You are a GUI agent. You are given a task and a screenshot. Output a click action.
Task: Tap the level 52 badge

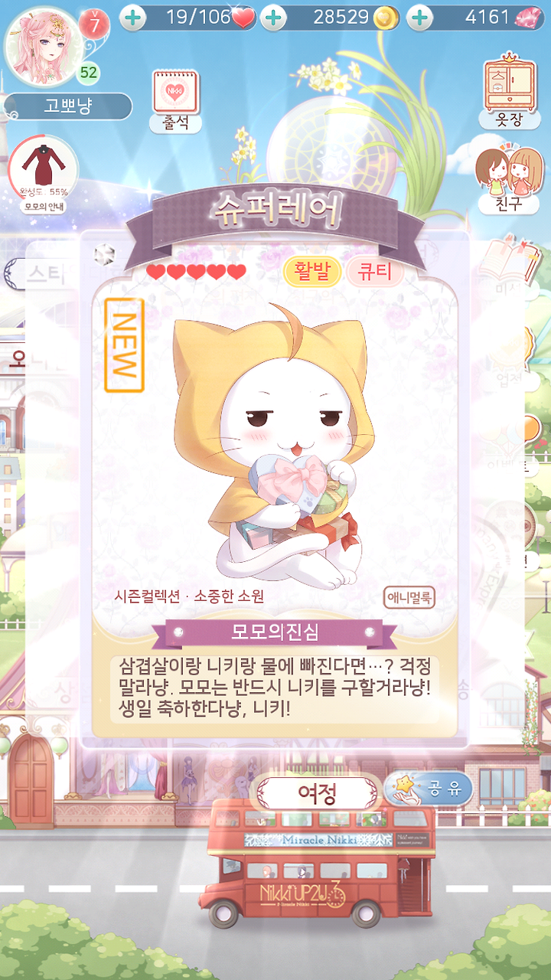tap(90, 73)
